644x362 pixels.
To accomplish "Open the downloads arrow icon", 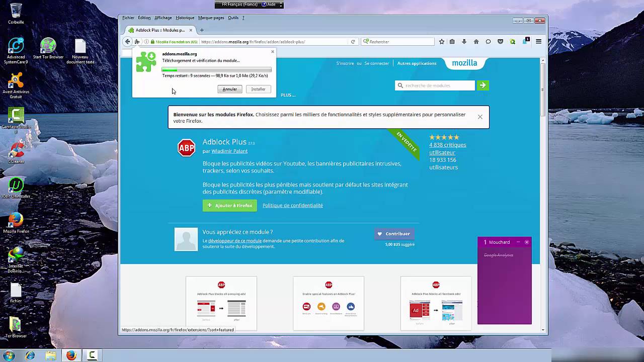I will tap(464, 42).
